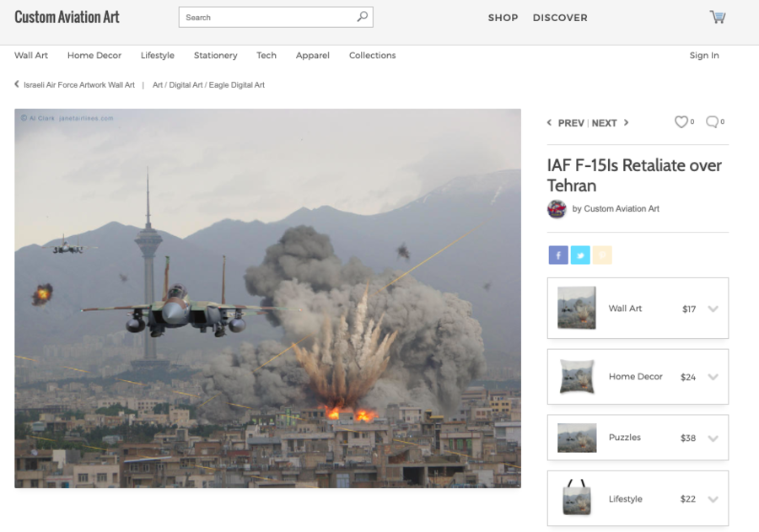Click the Puzzles product thumbnail
Image resolution: width=759 pixels, height=532 pixels.
(x=577, y=438)
